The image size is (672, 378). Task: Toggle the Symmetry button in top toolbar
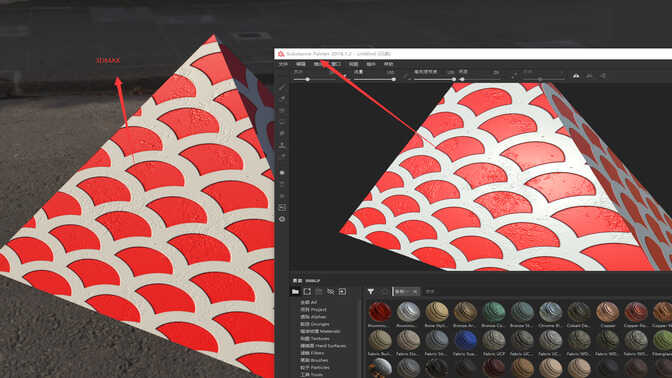click(x=576, y=76)
